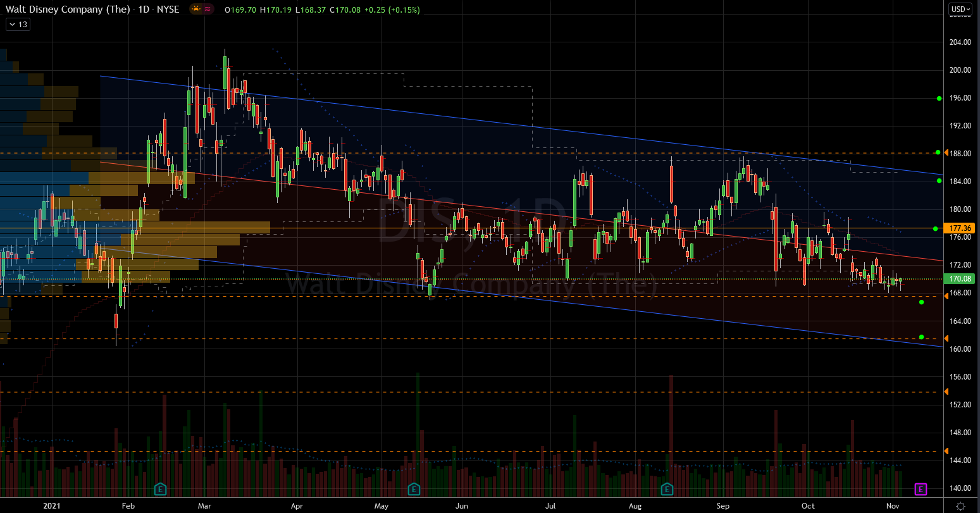Click the 148.00 price axis label
Screen dimensions: 980x513
pyautogui.click(x=960, y=433)
